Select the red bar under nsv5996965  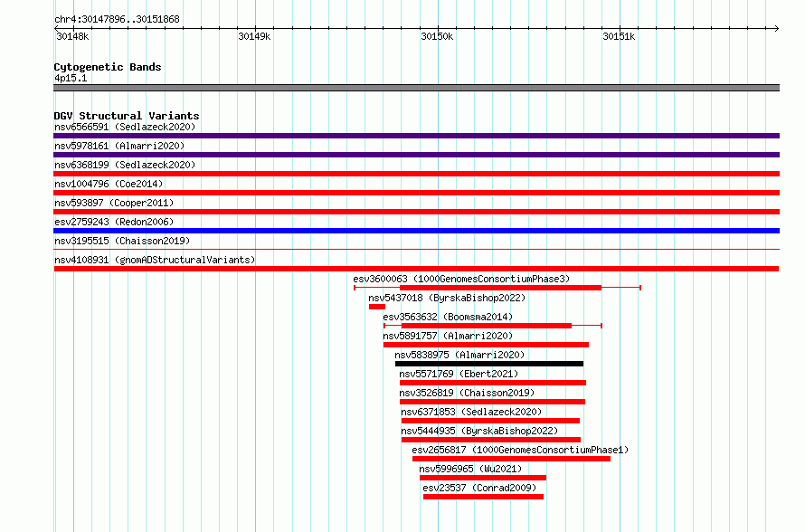tap(483, 478)
